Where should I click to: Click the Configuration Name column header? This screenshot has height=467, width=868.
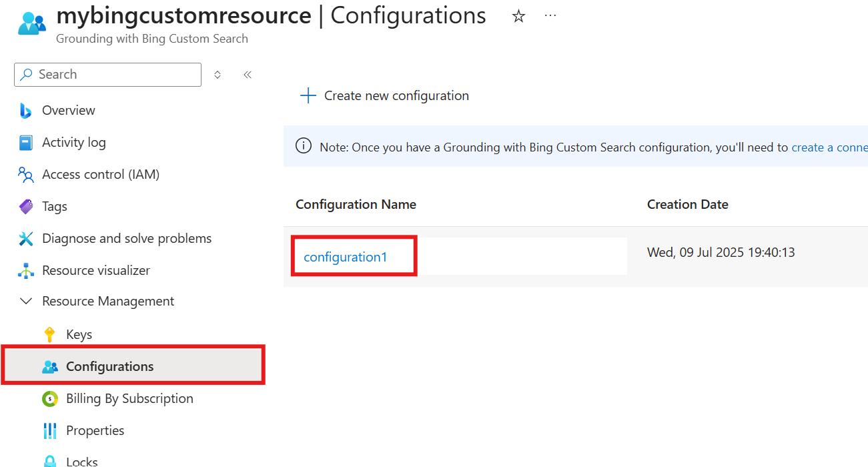click(x=356, y=205)
